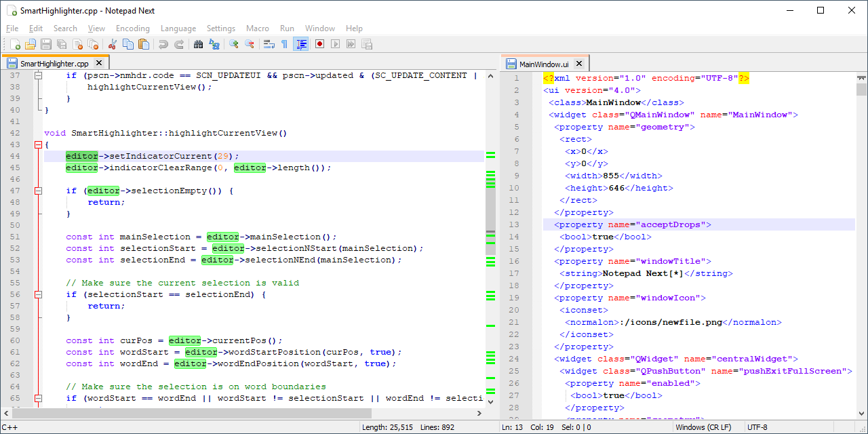Open the Macro menu
Screen dimensions: 868x434
[x=257, y=28]
